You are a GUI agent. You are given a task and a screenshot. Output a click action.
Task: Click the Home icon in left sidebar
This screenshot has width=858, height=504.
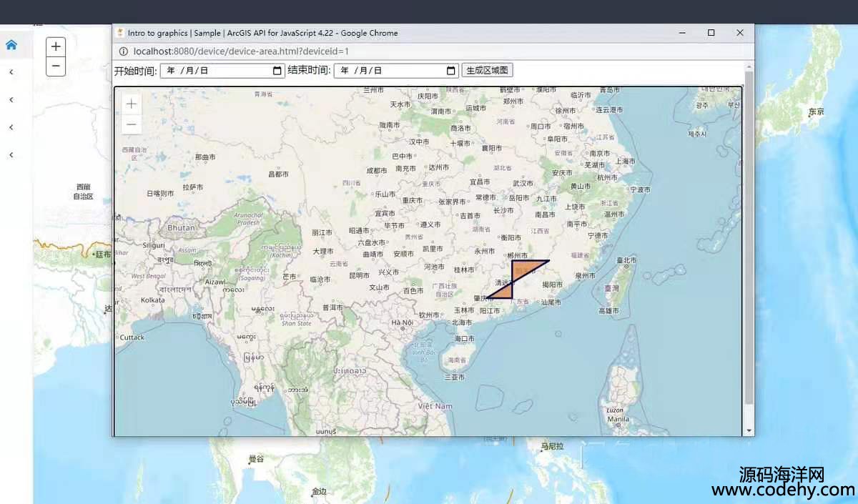pyautogui.click(x=11, y=45)
